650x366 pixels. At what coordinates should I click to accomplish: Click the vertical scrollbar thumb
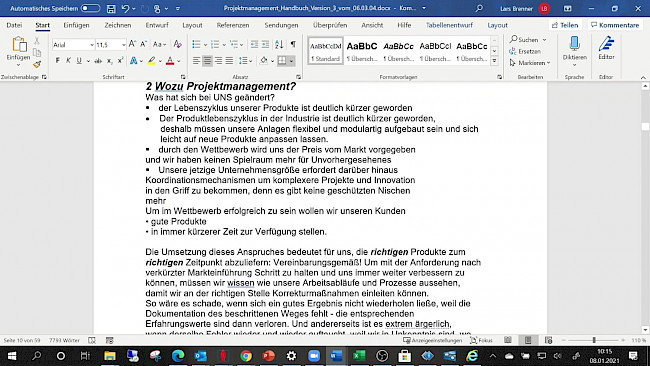click(x=645, y=126)
